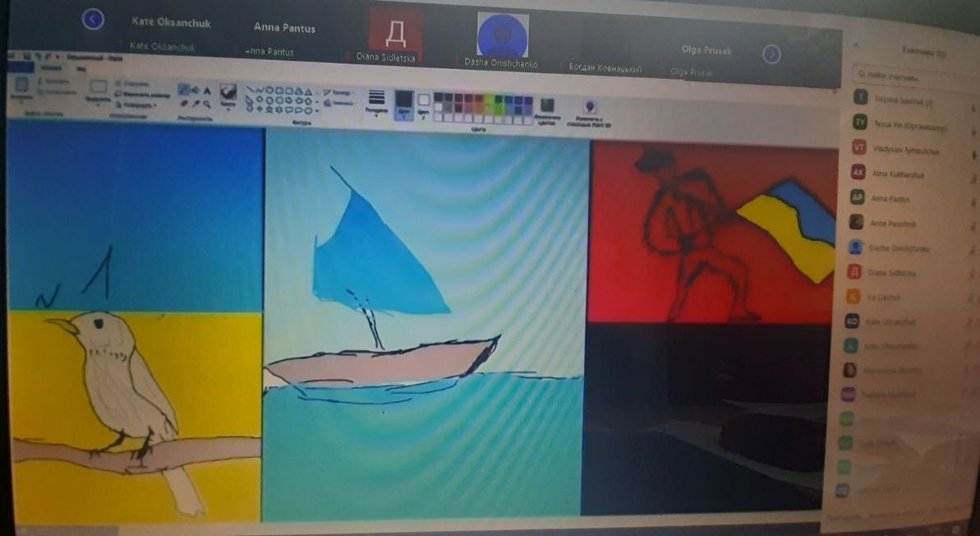Viewport: 980px width, 536px height.
Task: Switch to the View ribbon tab
Action: [x=81, y=69]
